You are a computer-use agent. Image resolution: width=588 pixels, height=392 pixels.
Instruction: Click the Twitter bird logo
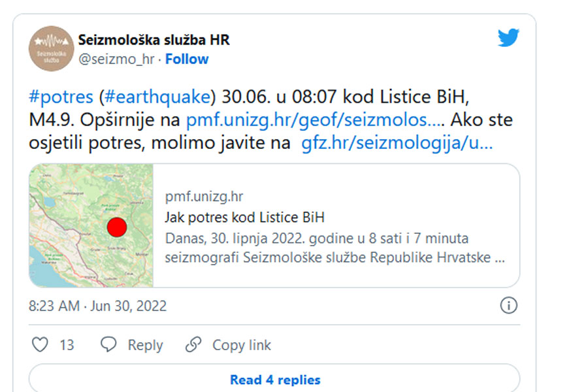[508, 37]
